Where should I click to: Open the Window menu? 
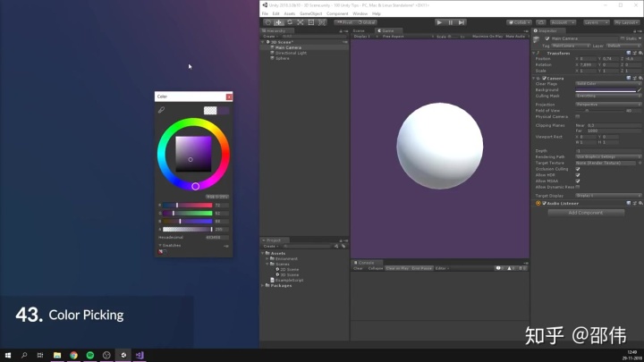click(360, 13)
